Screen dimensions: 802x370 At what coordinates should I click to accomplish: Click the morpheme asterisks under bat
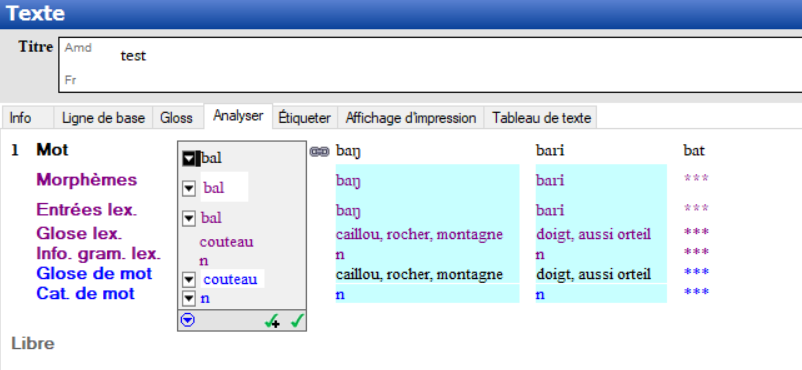point(696,179)
